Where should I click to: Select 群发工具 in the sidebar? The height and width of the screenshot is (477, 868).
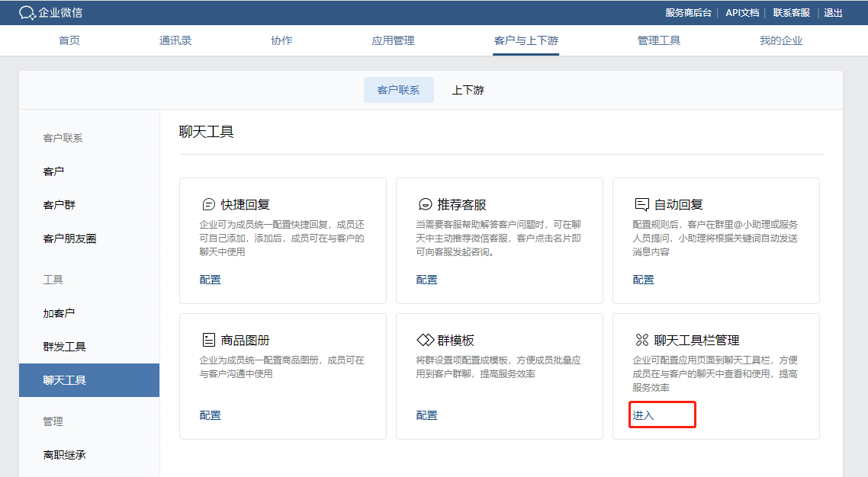point(64,347)
